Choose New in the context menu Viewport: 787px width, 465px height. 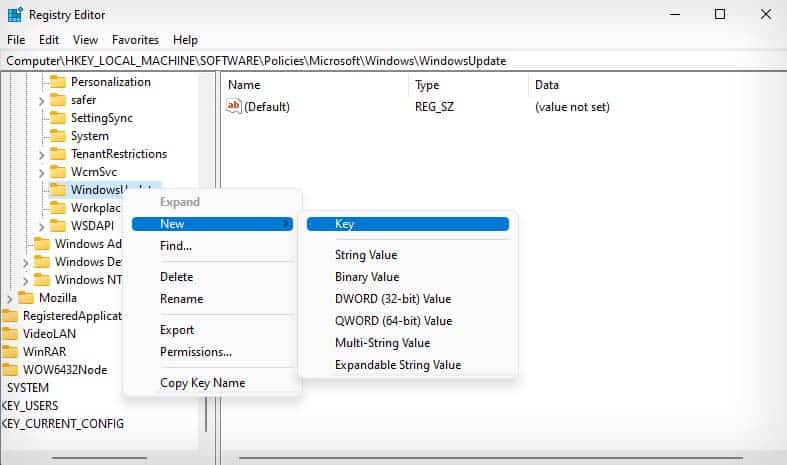click(212, 224)
